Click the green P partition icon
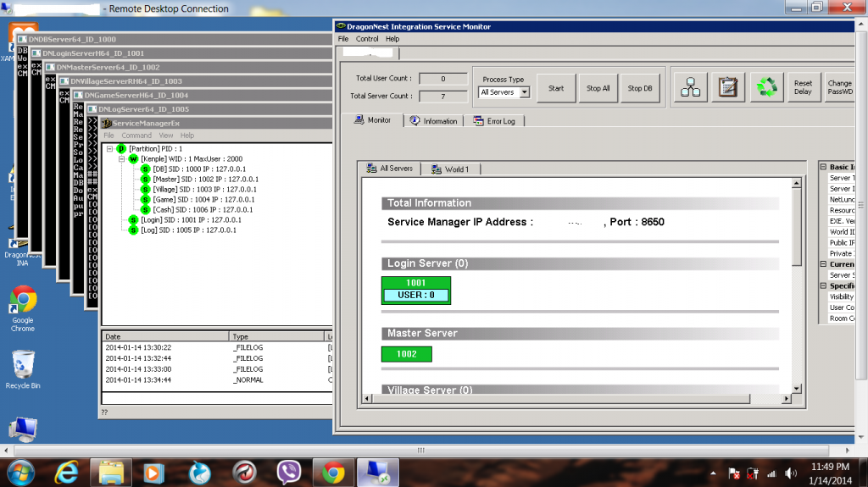The image size is (868, 487). 121,149
